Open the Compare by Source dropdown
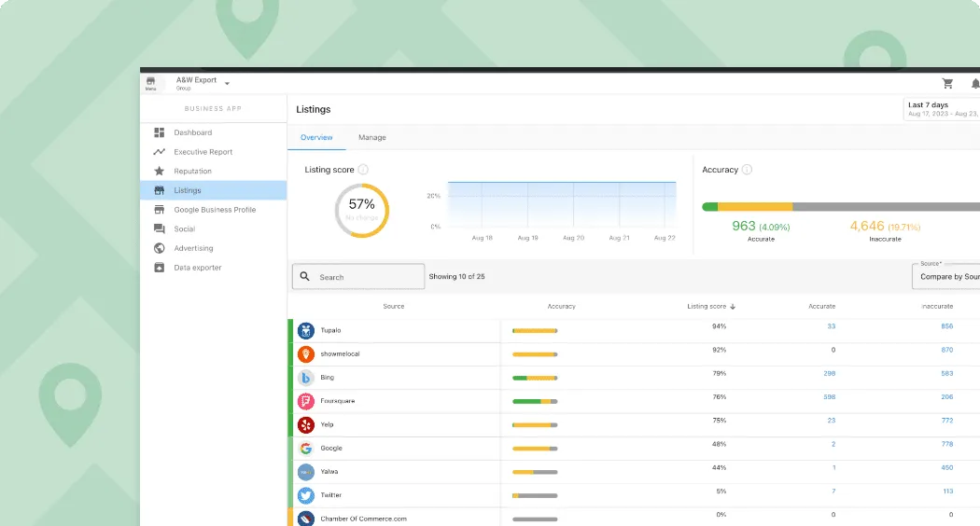 tap(946, 276)
